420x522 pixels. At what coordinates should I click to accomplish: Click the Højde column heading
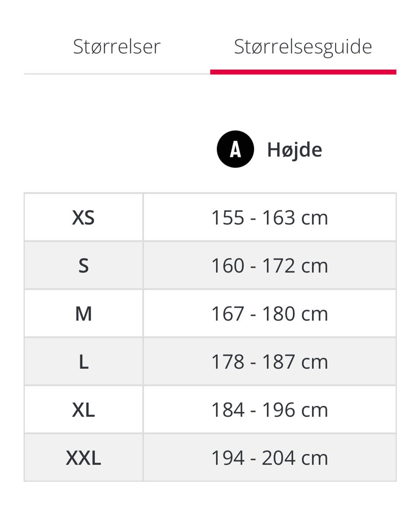[294, 150]
